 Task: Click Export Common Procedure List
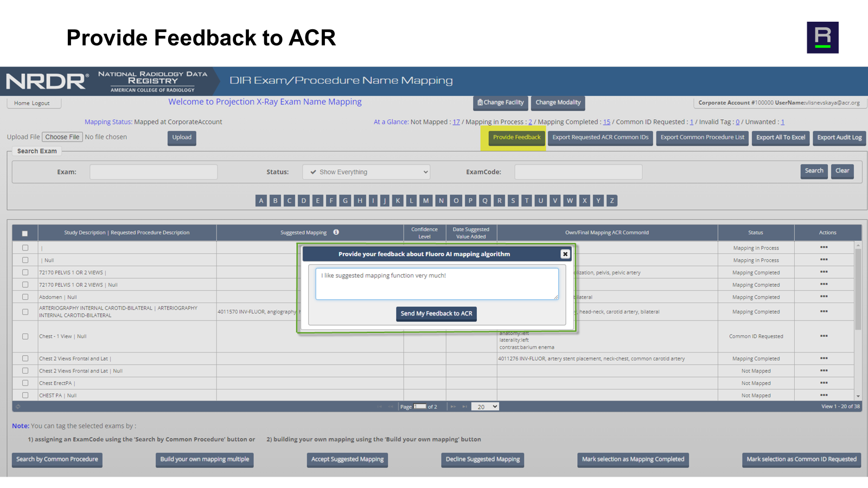click(703, 138)
